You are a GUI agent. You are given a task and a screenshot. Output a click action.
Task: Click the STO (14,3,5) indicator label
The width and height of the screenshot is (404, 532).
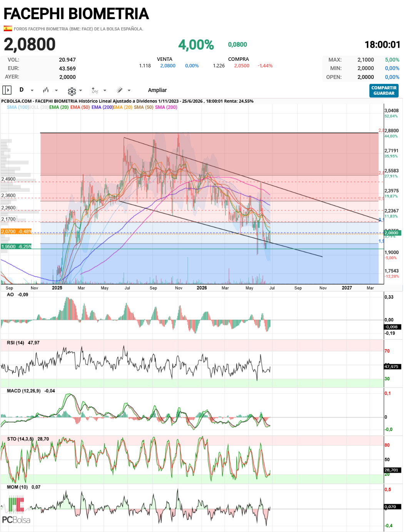[28, 439]
